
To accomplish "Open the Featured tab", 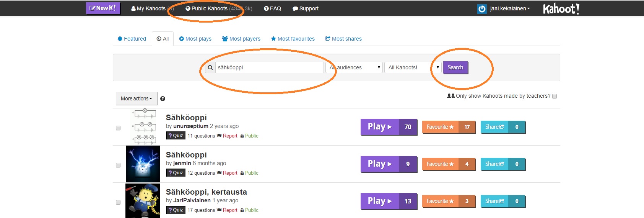I will point(132,39).
